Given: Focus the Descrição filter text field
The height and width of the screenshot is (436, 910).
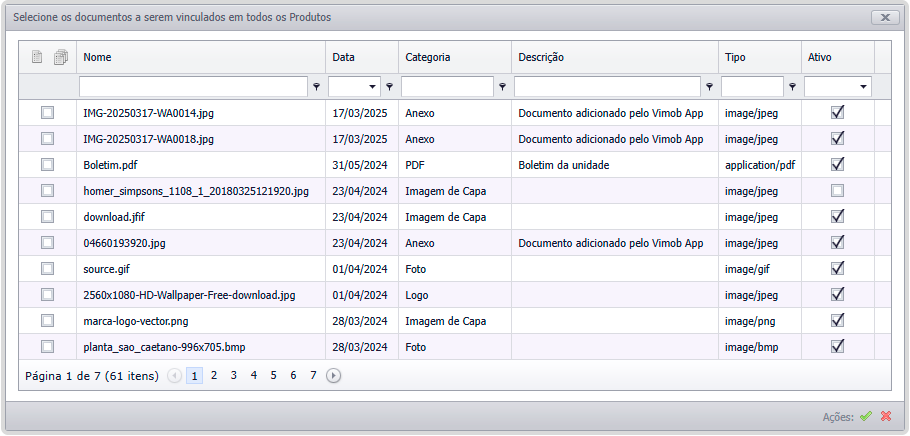Looking at the screenshot, I should (x=608, y=87).
